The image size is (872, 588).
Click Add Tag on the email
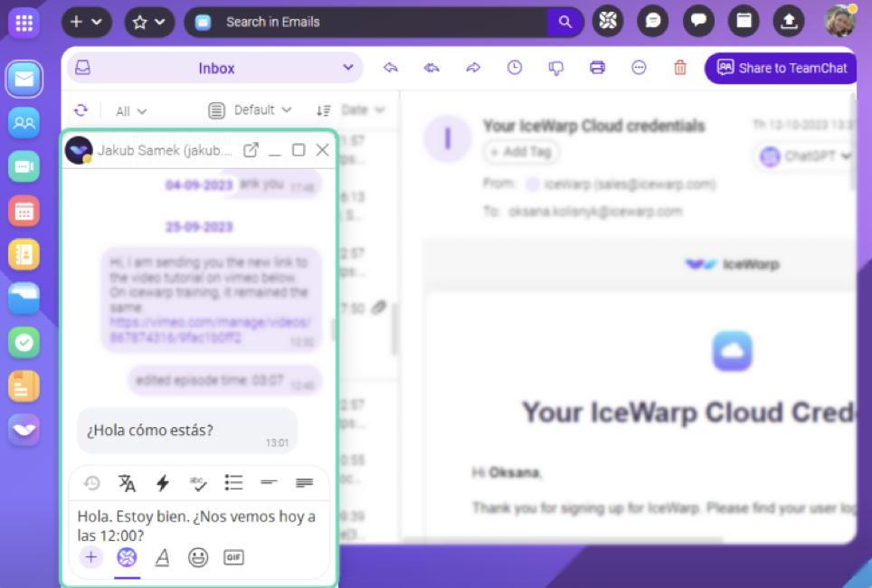click(521, 151)
